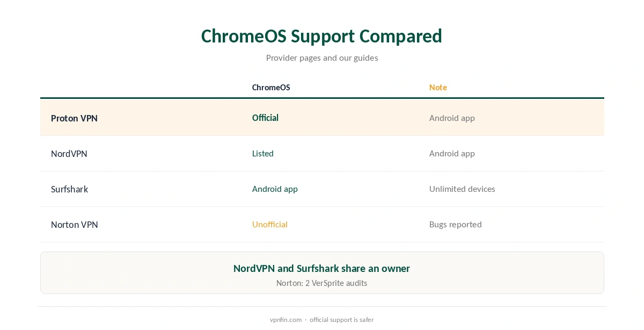Click 'Official' status for Proton VPN

pyautogui.click(x=265, y=118)
